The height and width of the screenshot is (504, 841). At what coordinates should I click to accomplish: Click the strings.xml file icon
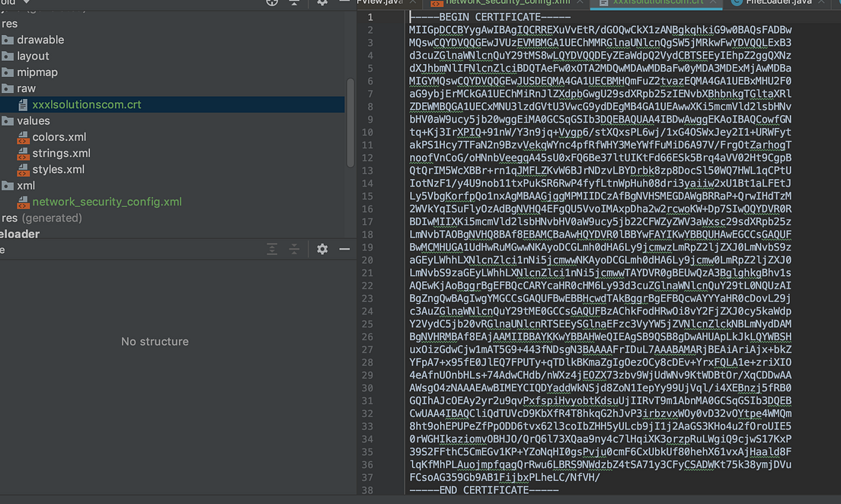click(x=23, y=153)
